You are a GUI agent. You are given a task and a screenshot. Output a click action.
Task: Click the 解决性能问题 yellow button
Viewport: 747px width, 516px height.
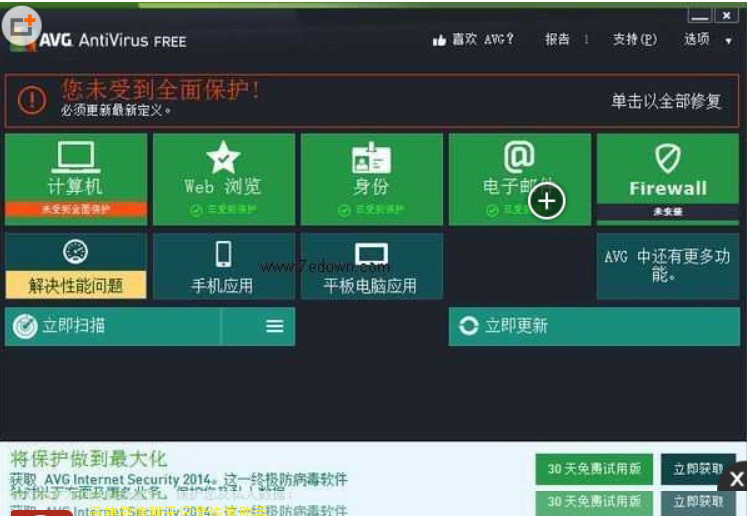point(76,285)
